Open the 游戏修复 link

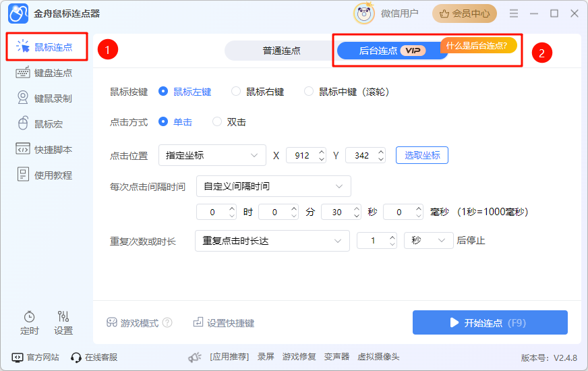(x=299, y=357)
